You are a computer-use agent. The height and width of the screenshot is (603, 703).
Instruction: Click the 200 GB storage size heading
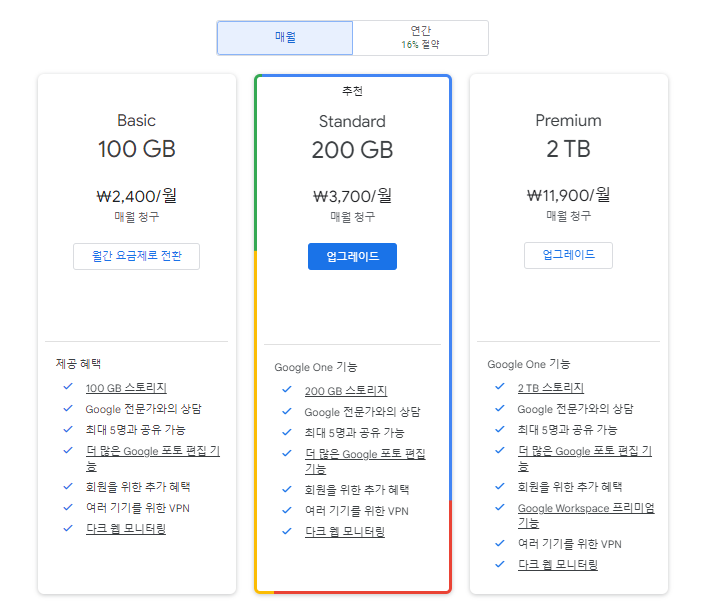(352, 150)
